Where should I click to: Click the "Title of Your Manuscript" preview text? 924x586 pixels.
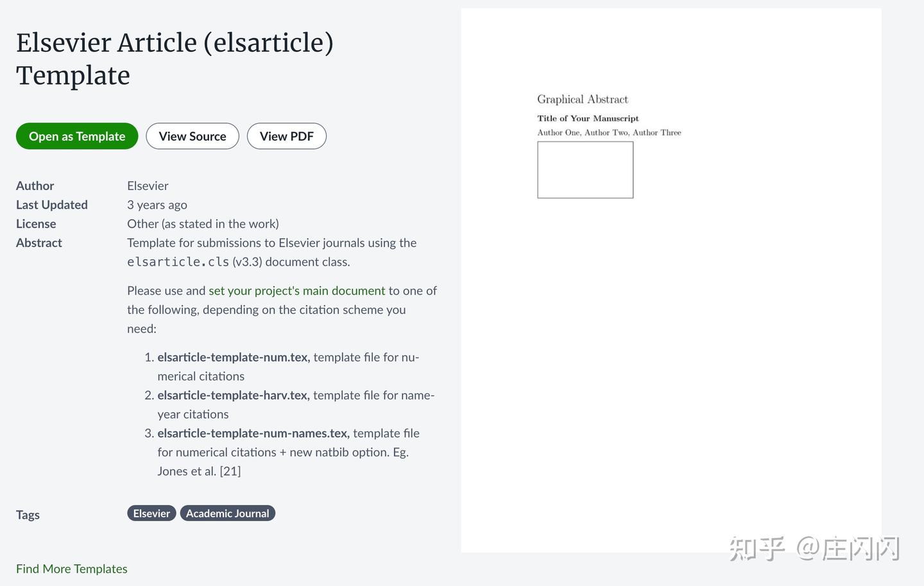click(x=588, y=119)
